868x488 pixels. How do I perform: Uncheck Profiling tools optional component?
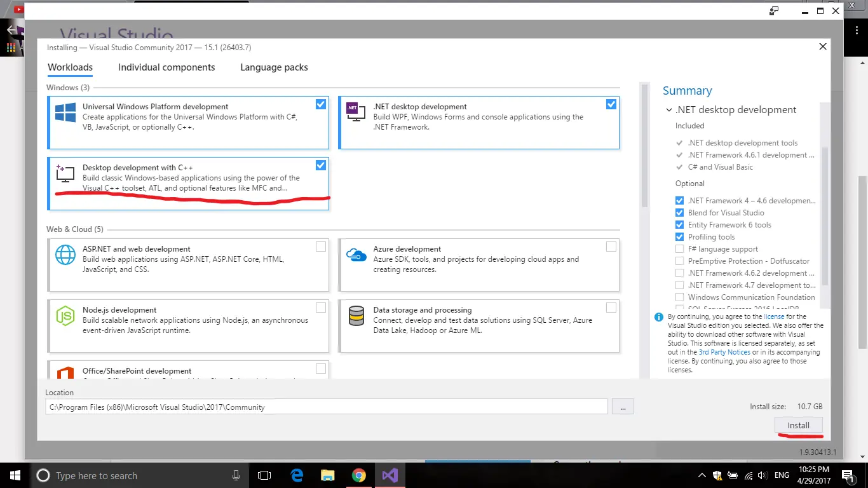[x=680, y=237]
